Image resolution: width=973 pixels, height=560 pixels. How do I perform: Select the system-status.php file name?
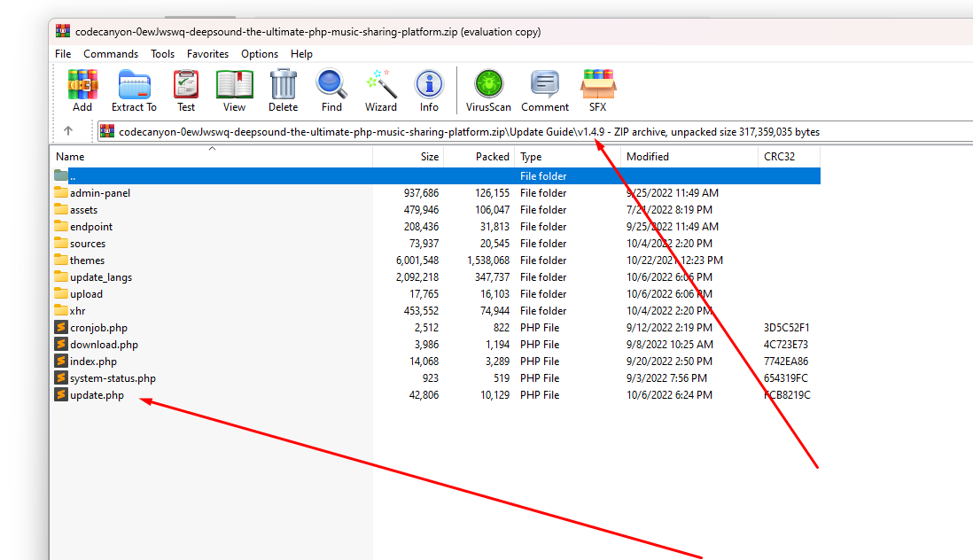(x=113, y=378)
